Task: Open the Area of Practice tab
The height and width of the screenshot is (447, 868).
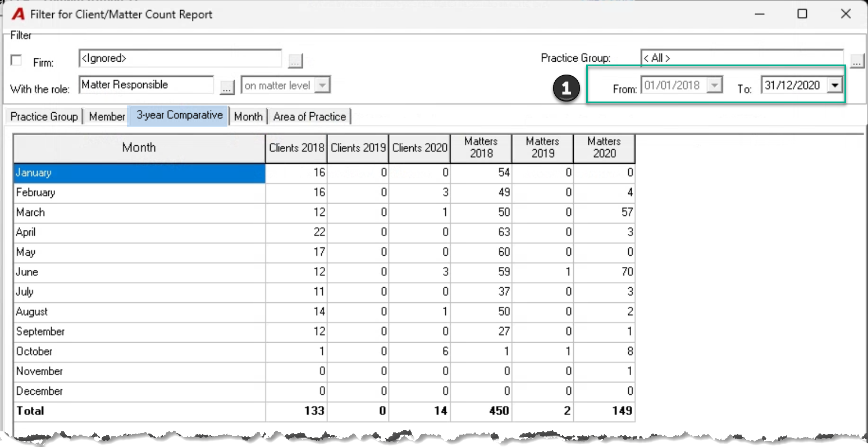Action: tap(309, 117)
